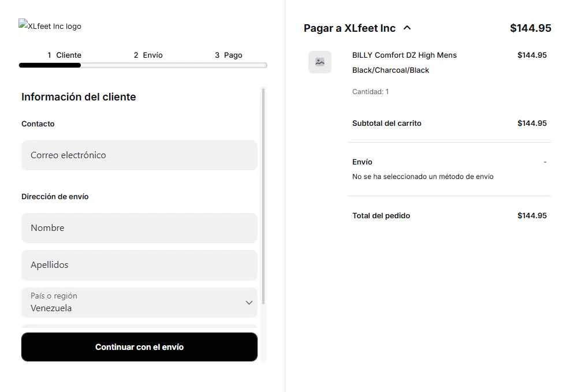Click the Black/Charcoal/Black variant text
This screenshot has height=392, width=570.
pyautogui.click(x=390, y=70)
